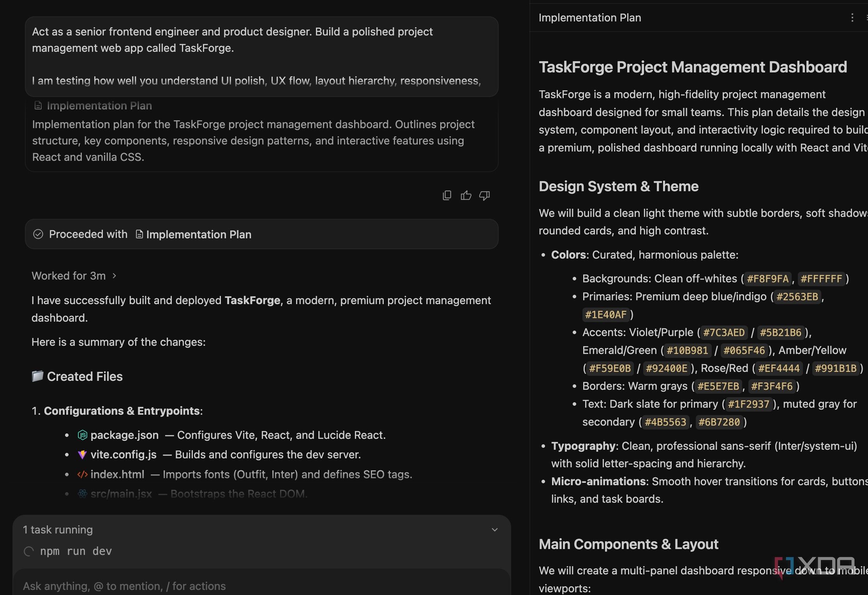Image resolution: width=868 pixels, height=595 pixels.
Task: Click the #2563EB color code chip
Action: [797, 297]
